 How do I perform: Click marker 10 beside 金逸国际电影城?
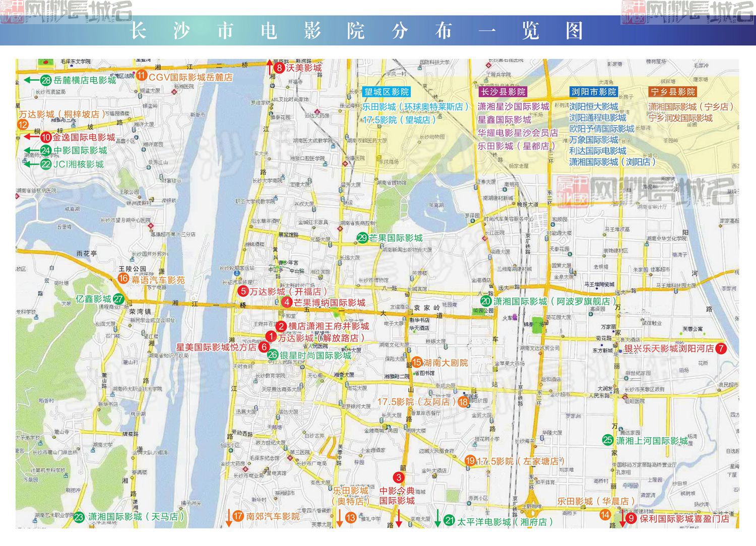pyautogui.click(x=46, y=137)
